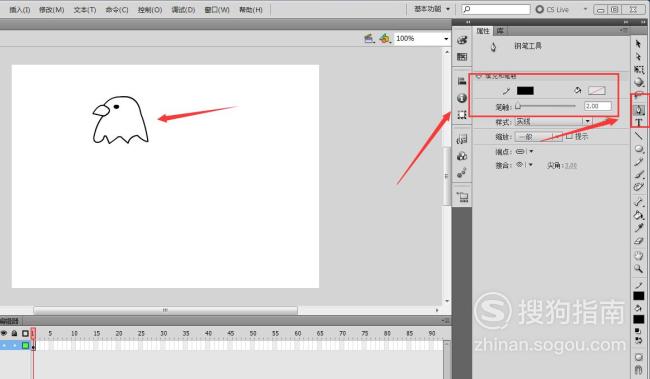Open the 修改(M) menu
Image resolution: width=650 pixels, height=379 pixels.
pyautogui.click(x=51, y=9)
